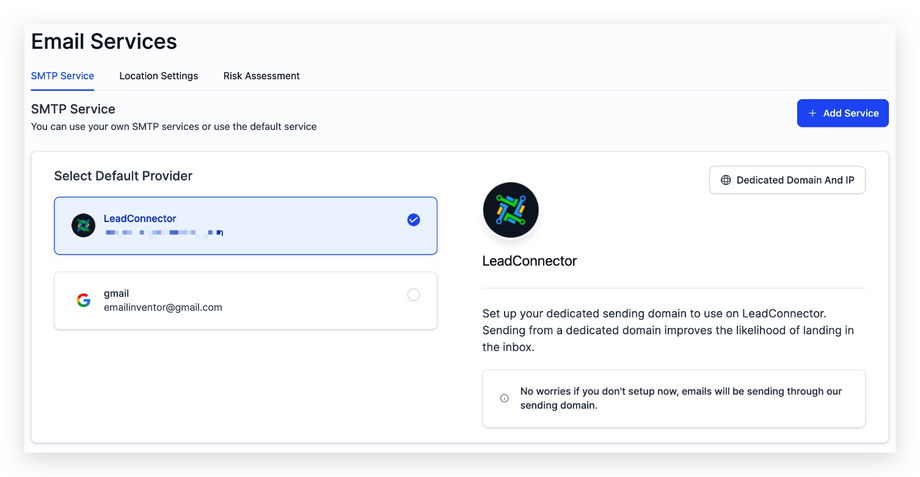Click the small LeadConnector icon in provider list
The width and height of the screenshot is (920, 477).
83,225
